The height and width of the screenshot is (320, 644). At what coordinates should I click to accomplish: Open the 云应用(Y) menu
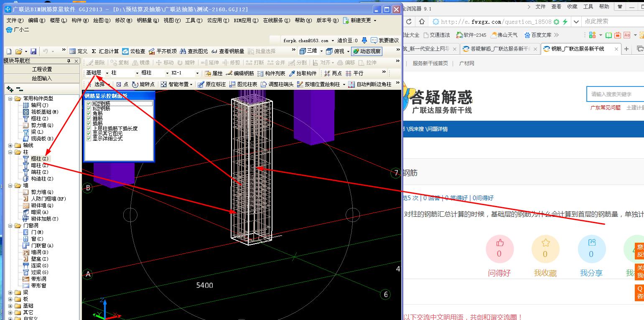(x=218, y=20)
